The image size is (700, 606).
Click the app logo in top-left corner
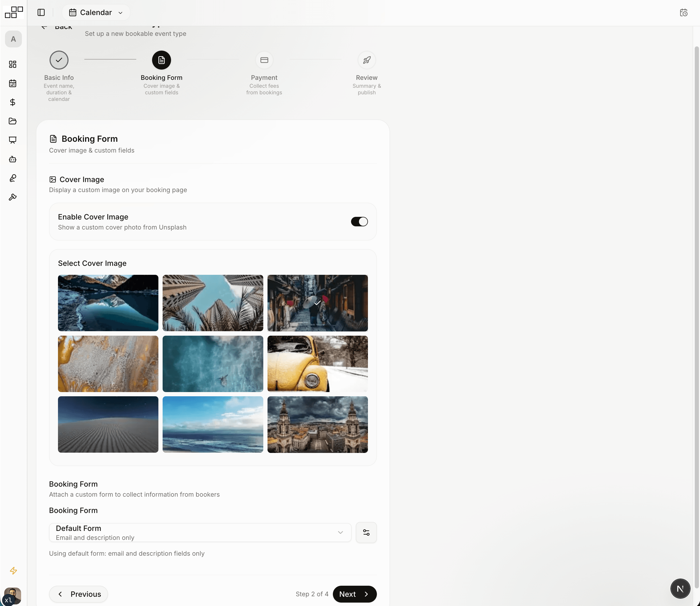click(x=13, y=12)
